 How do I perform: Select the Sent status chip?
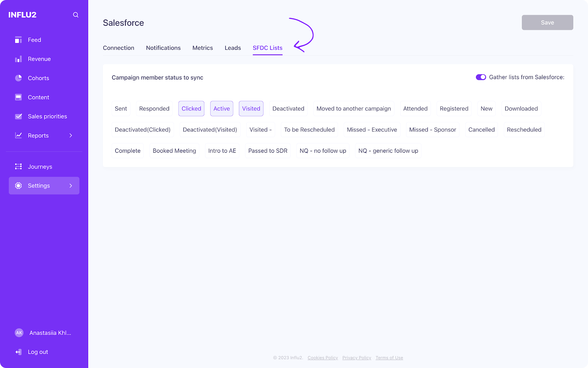pyautogui.click(x=121, y=109)
